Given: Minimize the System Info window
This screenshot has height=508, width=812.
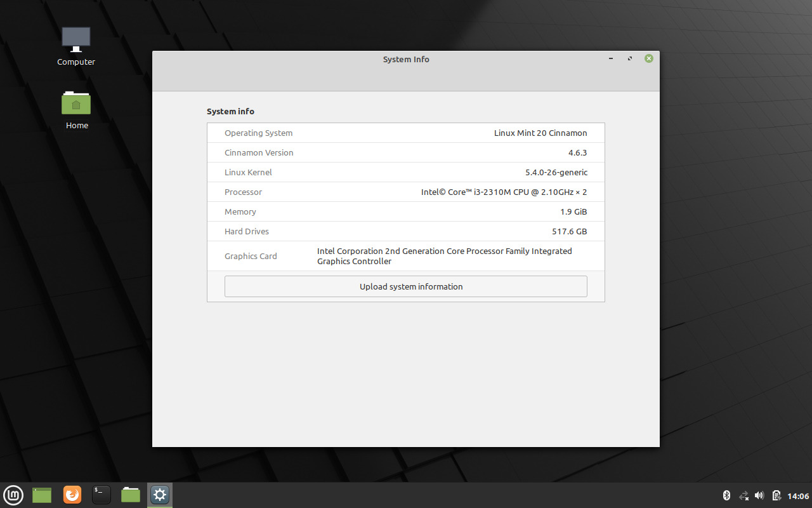Looking at the screenshot, I should click(611, 58).
